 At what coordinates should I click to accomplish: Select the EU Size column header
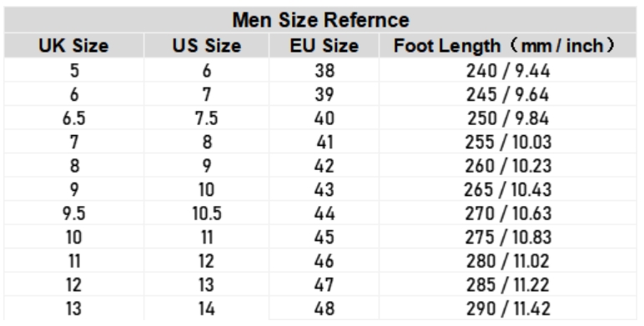pyautogui.click(x=324, y=46)
